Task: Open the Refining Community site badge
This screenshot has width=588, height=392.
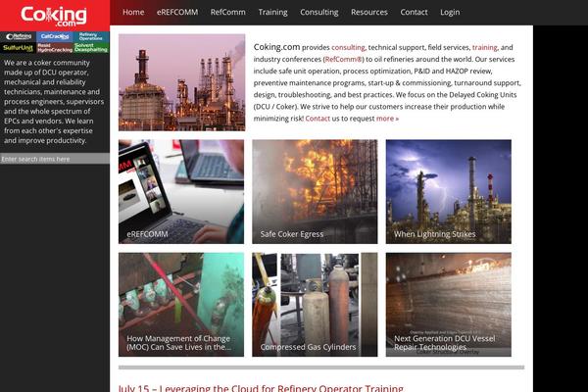Action: point(18,37)
